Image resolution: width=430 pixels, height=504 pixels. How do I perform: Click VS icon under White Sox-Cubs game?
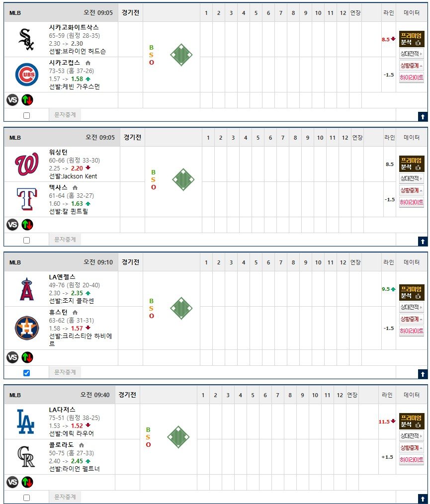12,100
